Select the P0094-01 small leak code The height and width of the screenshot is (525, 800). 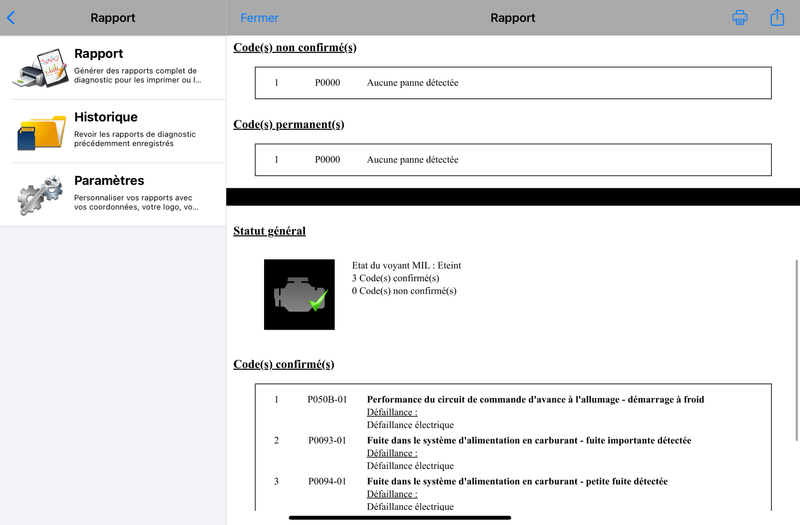513,493
